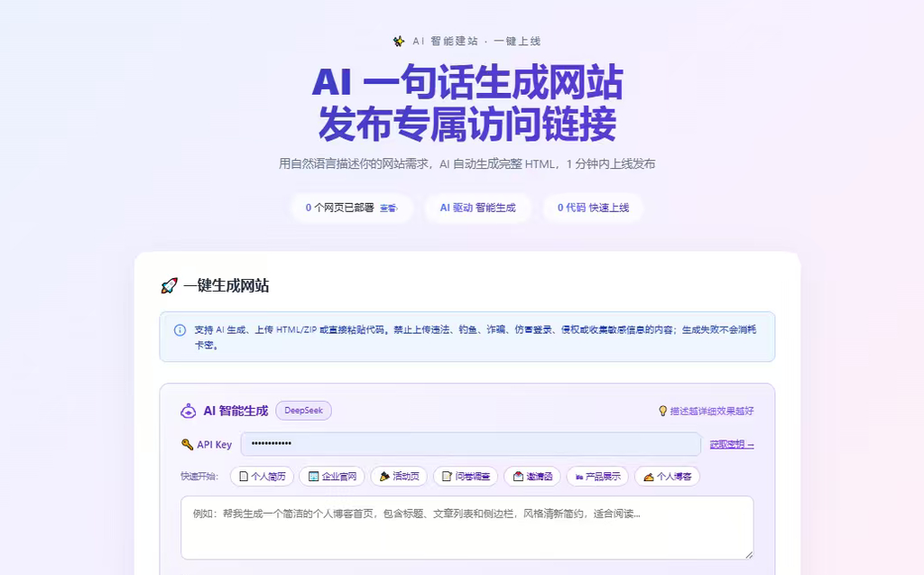Select the 个人简历 quick start template
Image resolution: width=924 pixels, height=575 pixels.
(x=263, y=477)
